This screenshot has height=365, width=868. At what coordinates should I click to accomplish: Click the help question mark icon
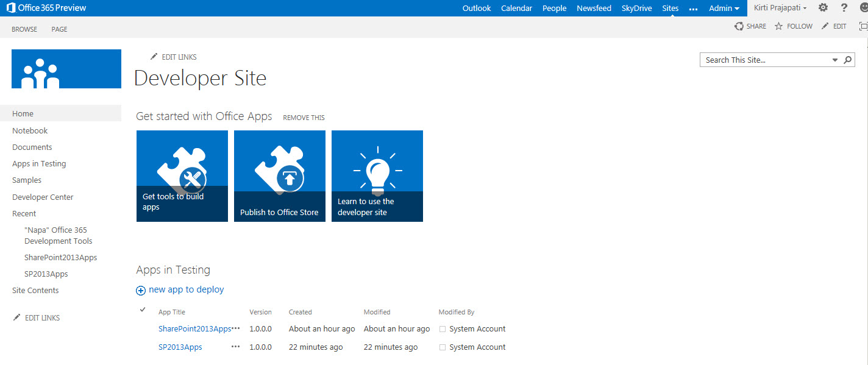(844, 8)
